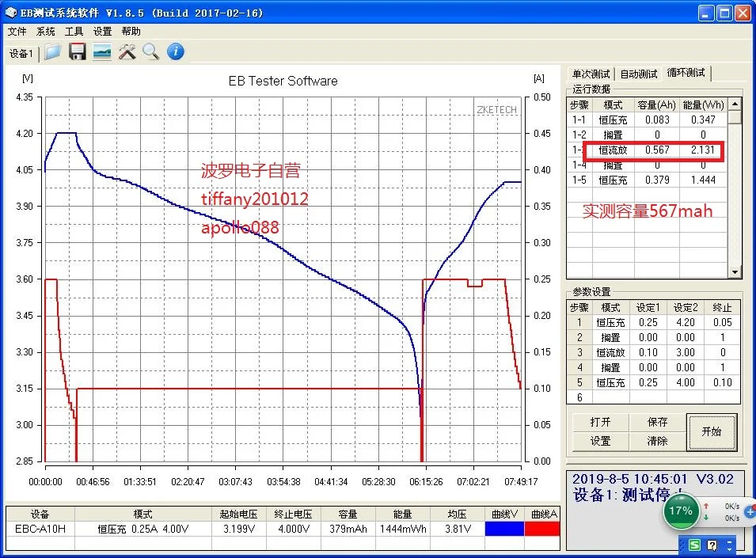Select step 3 mode cell 恒流放
Viewport: 756px width, 558px height.
point(610,352)
